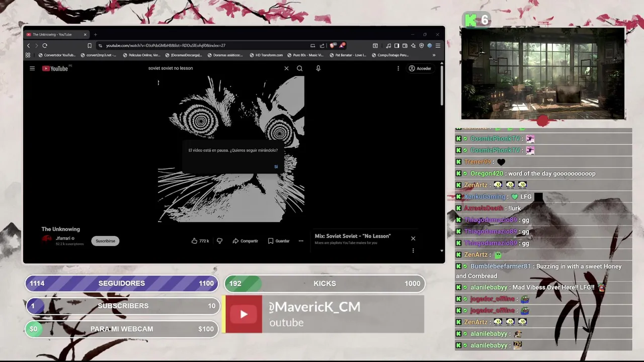Click Acceder sign-in button
Image resolution: width=644 pixels, height=362 pixels.
420,68
